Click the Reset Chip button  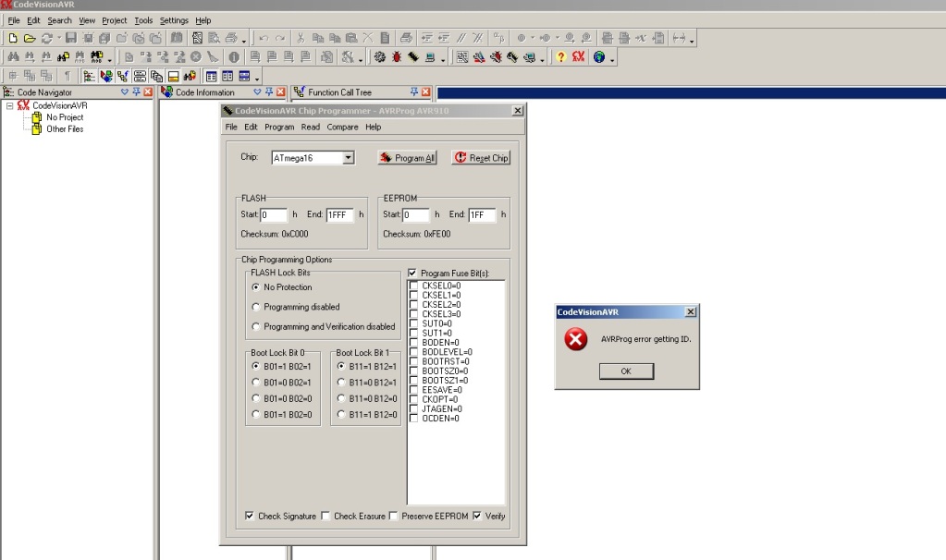(x=482, y=158)
